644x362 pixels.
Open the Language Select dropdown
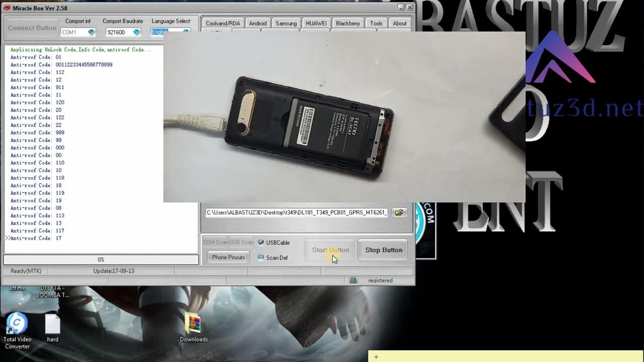[171, 32]
